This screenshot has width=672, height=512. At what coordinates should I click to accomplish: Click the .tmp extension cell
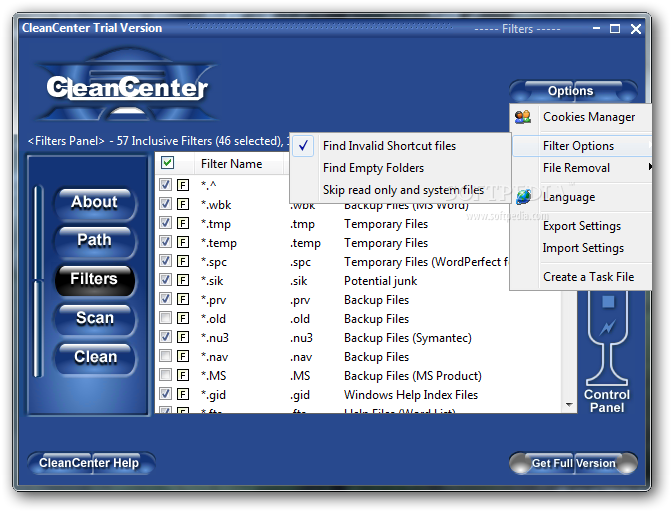(x=302, y=224)
